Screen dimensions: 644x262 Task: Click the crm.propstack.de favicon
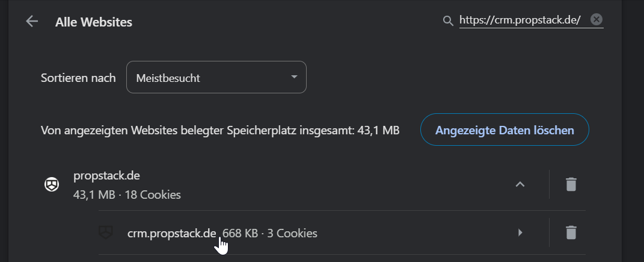(106, 232)
